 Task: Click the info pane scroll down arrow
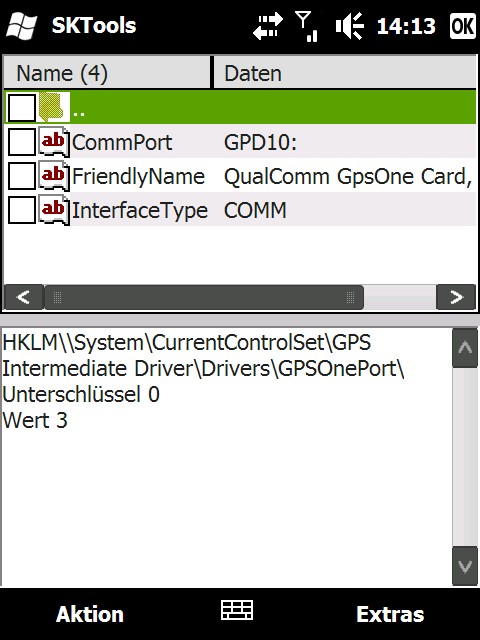coord(465,566)
